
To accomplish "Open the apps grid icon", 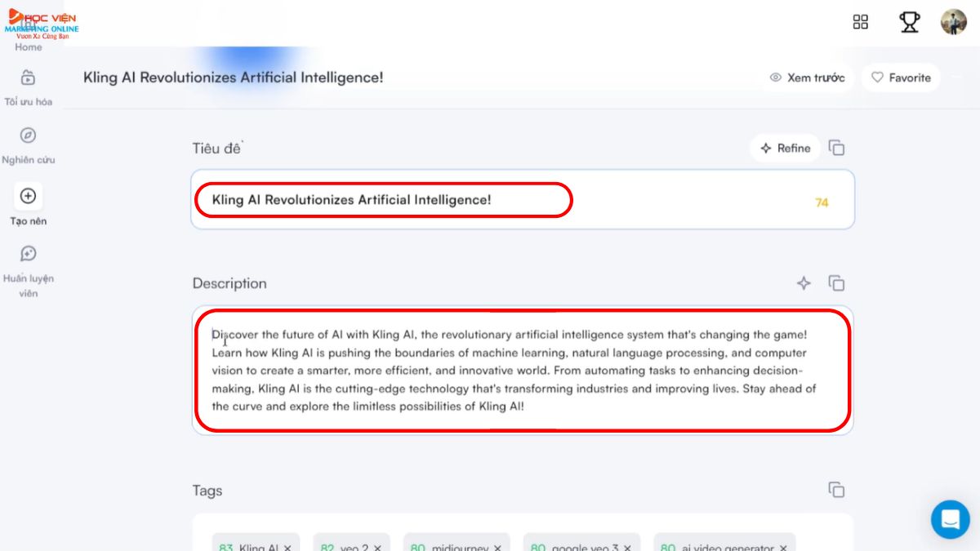I will pyautogui.click(x=860, y=22).
